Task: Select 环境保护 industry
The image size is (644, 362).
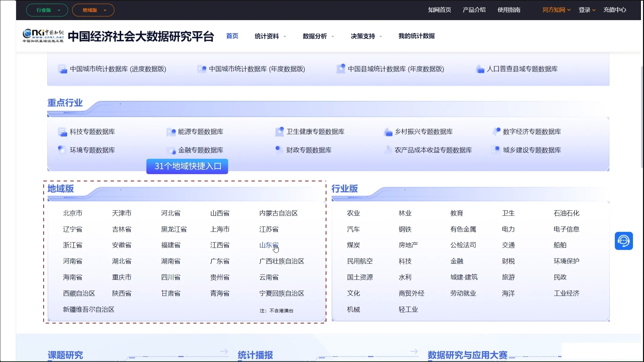Action: 566,261
